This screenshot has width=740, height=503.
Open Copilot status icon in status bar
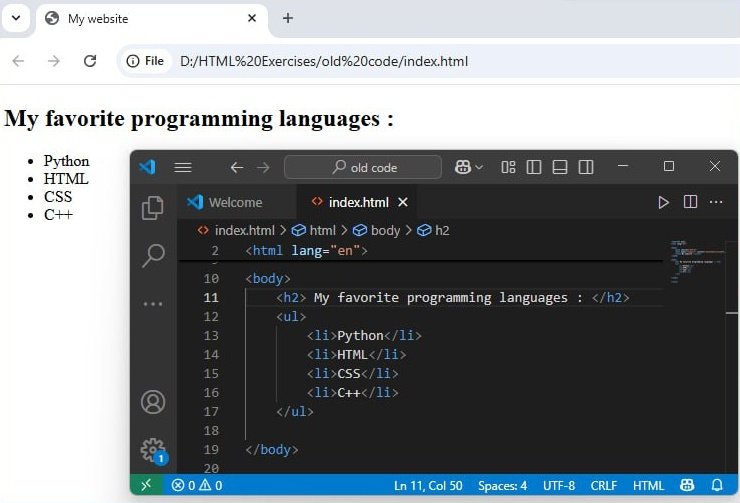687,485
